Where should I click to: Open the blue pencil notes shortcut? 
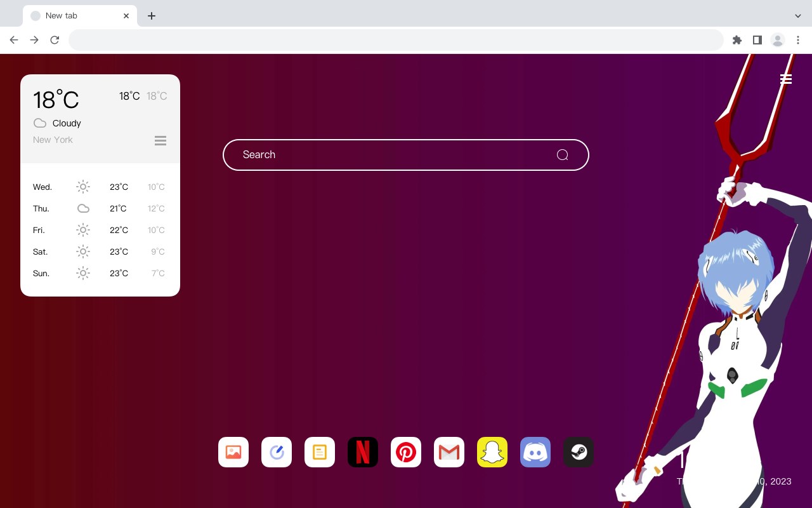(x=277, y=452)
